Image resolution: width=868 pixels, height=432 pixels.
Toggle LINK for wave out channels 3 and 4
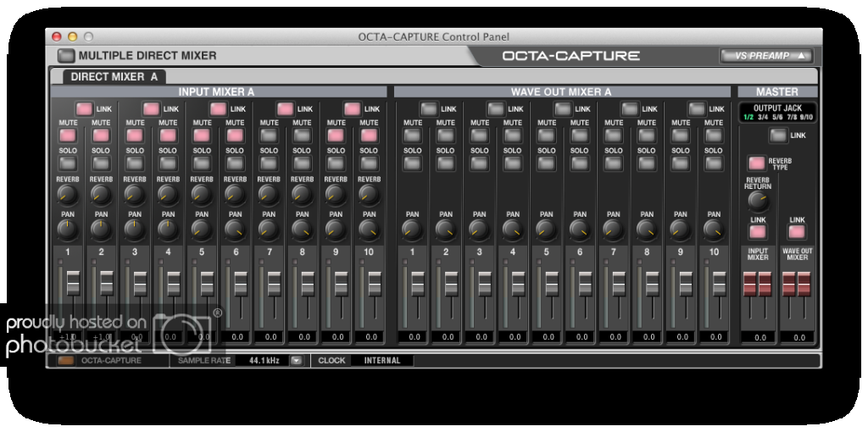pyautogui.click(x=496, y=109)
